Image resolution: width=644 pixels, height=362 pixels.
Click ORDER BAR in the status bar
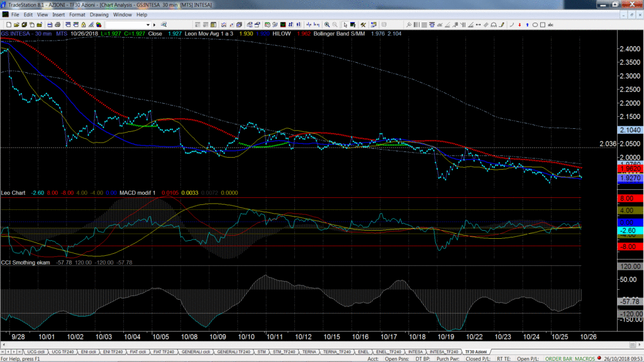pyautogui.click(x=558, y=359)
